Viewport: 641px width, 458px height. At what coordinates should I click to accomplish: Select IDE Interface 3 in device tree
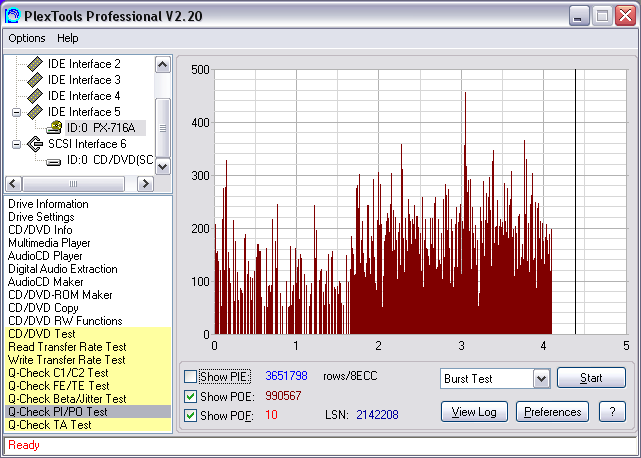tap(84, 80)
